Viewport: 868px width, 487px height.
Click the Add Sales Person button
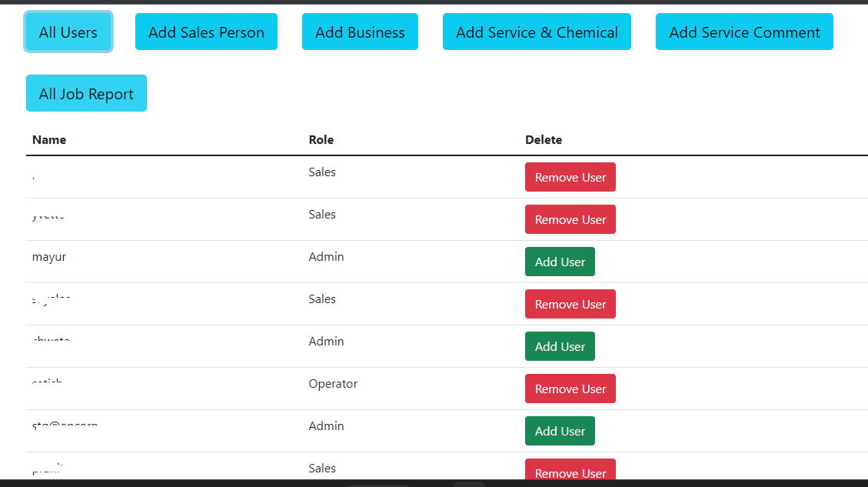coord(206,32)
